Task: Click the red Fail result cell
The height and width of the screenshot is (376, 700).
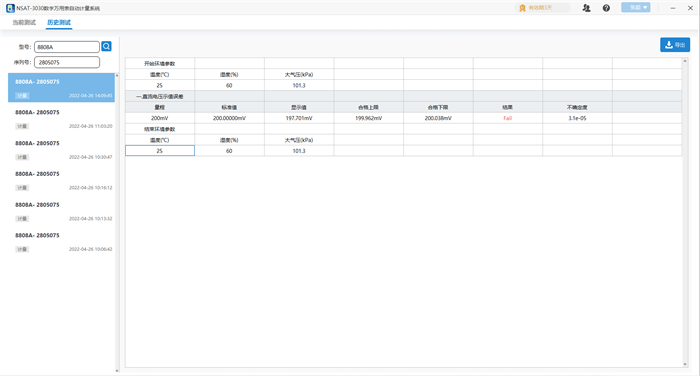Action: [x=508, y=118]
